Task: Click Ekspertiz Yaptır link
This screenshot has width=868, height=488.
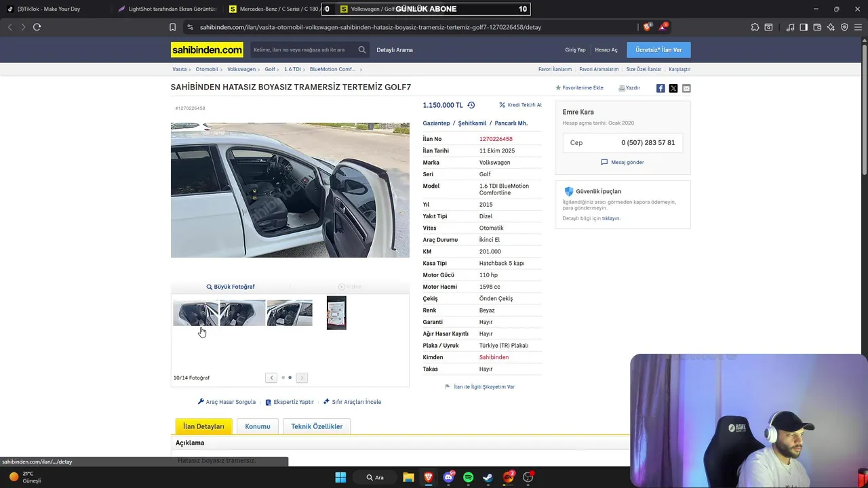Action: tap(290, 402)
